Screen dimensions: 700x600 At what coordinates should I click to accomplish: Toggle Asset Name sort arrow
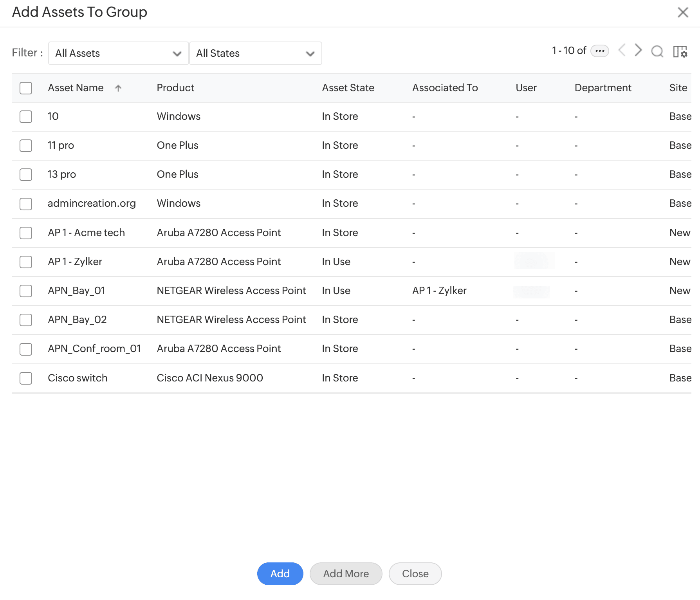[118, 88]
